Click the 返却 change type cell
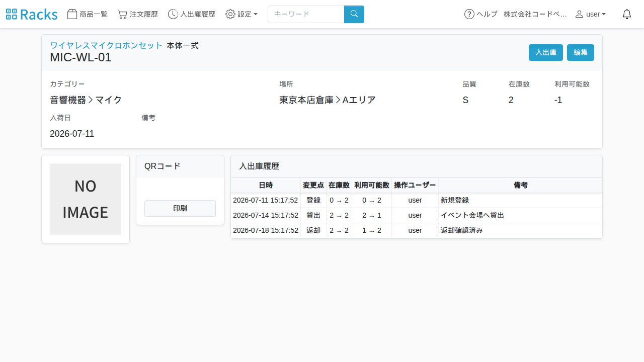644x362 pixels. [x=313, y=230]
